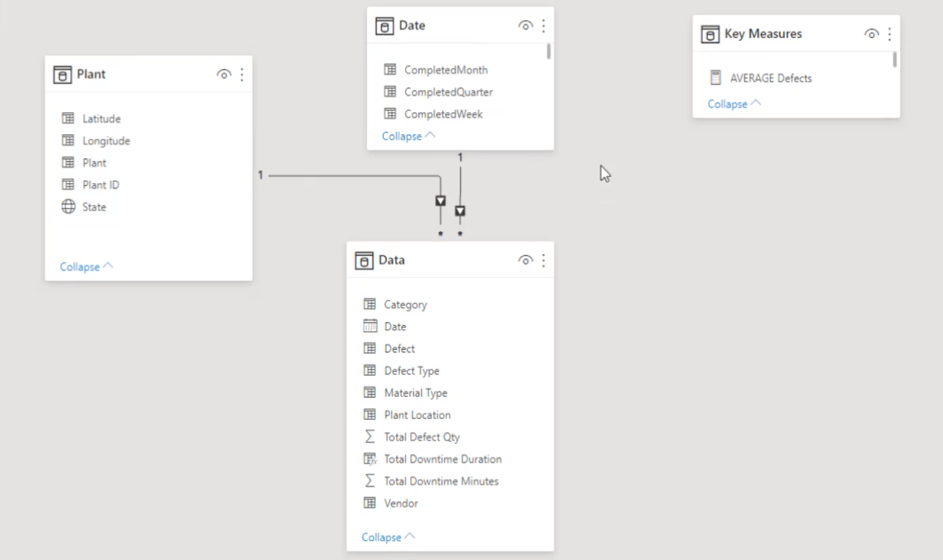The width and height of the screenshot is (943, 560).
Task: Click the calculated column icon for Total Downtime Duration
Action: coord(370,458)
